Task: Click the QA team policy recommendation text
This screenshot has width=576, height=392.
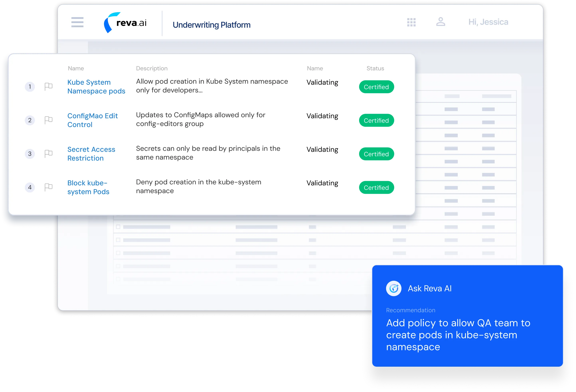Action: click(458, 335)
